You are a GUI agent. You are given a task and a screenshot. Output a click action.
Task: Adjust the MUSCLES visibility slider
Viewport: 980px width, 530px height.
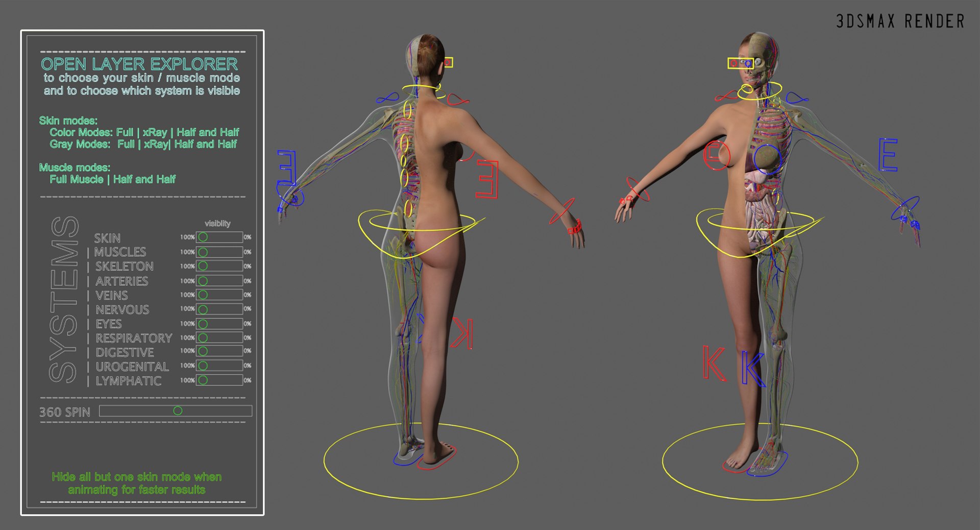click(219, 252)
